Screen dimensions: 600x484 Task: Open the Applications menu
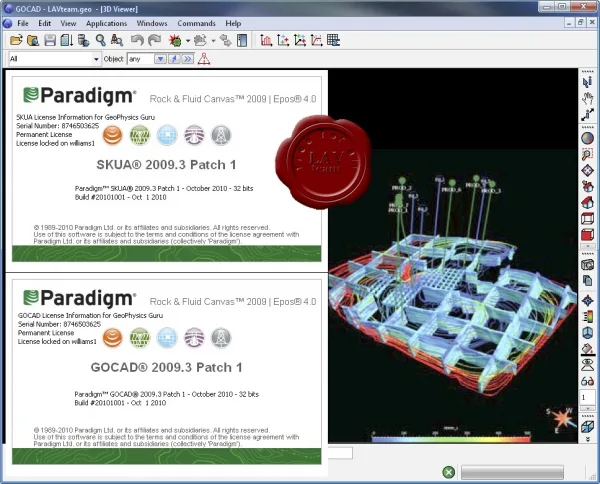coord(106,23)
